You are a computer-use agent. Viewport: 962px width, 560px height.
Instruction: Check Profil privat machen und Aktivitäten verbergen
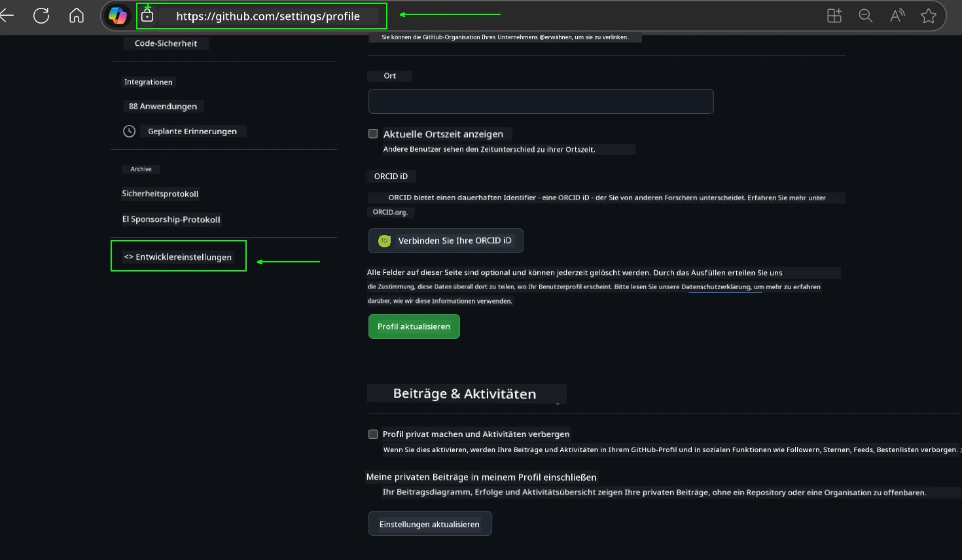(373, 434)
